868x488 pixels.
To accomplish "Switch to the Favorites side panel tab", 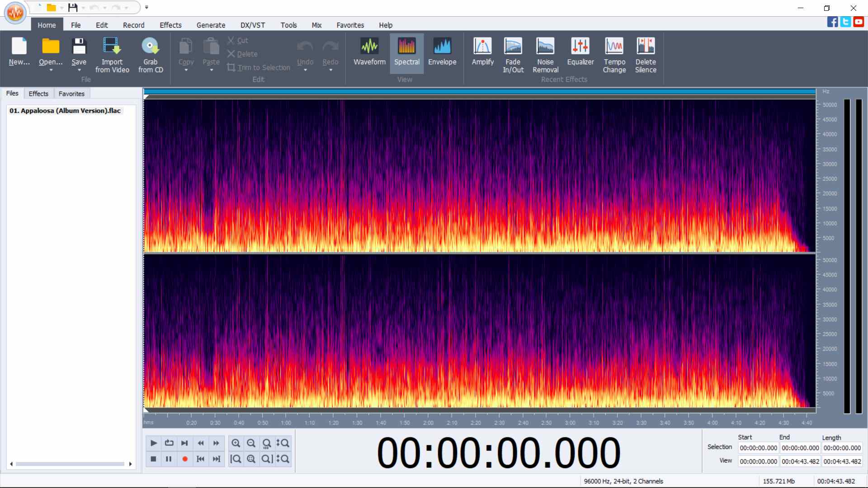I will (x=71, y=94).
